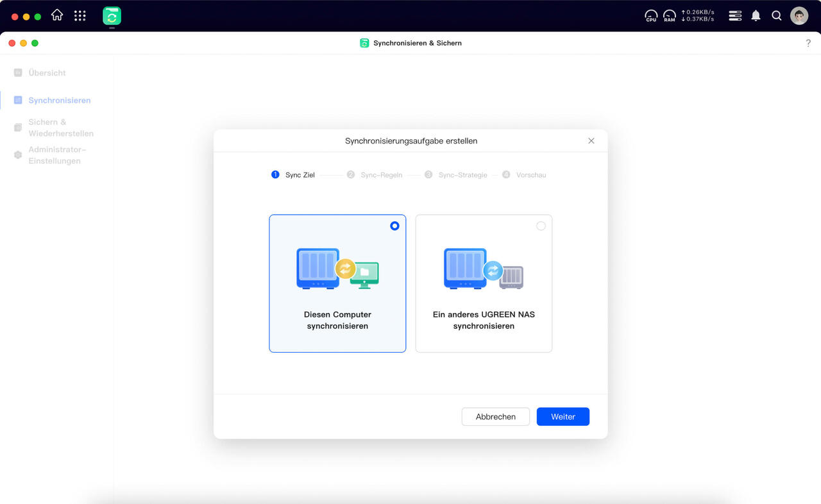Open the user avatar menu
Image resolution: width=821 pixels, height=504 pixels.
click(x=799, y=15)
